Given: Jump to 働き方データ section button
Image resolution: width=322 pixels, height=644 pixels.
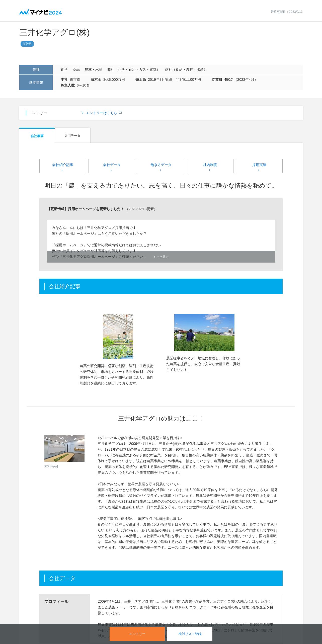Looking at the screenshot, I should (x=161, y=166).
